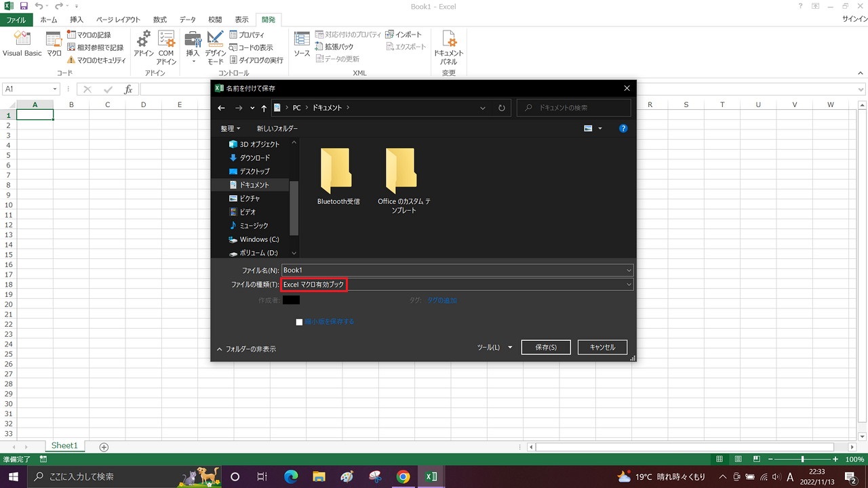Open the ツール(L) dropdown
The image size is (868, 488).
click(494, 347)
